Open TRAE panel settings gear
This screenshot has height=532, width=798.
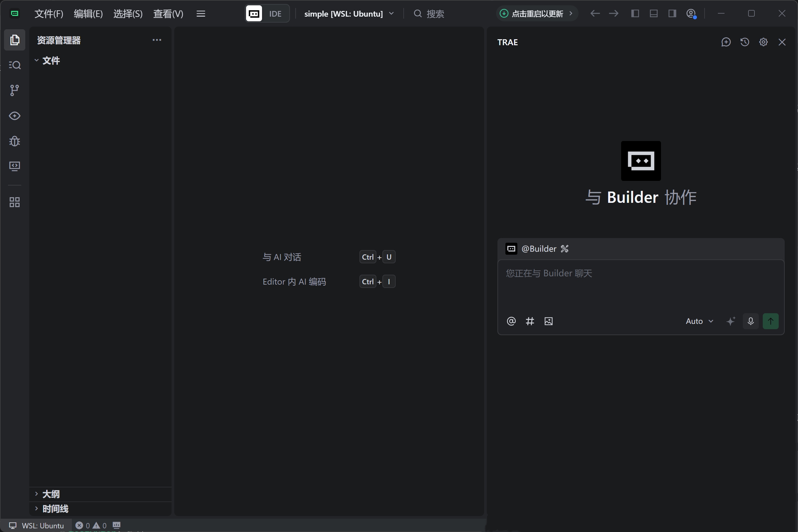click(x=763, y=42)
